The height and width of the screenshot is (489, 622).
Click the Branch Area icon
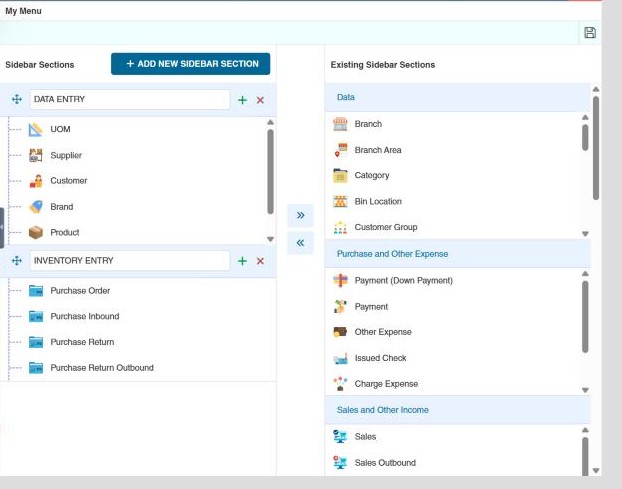point(340,150)
